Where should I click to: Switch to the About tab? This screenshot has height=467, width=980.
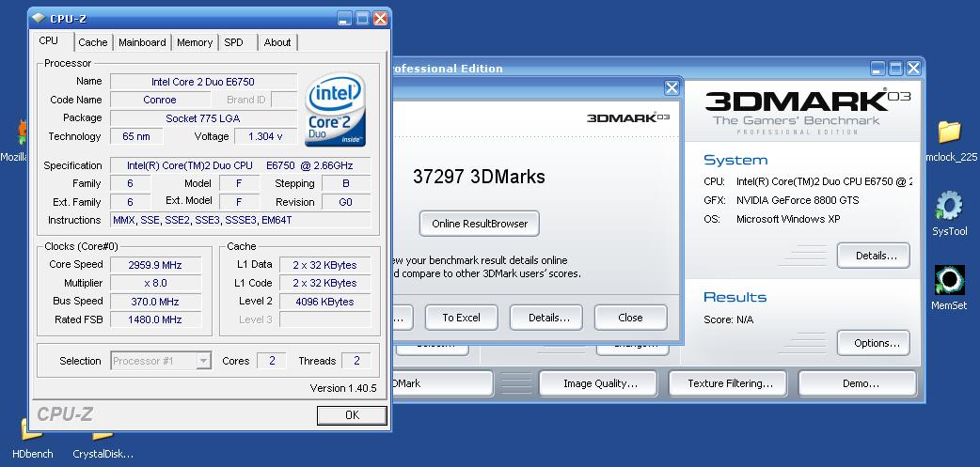click(277, 42)
